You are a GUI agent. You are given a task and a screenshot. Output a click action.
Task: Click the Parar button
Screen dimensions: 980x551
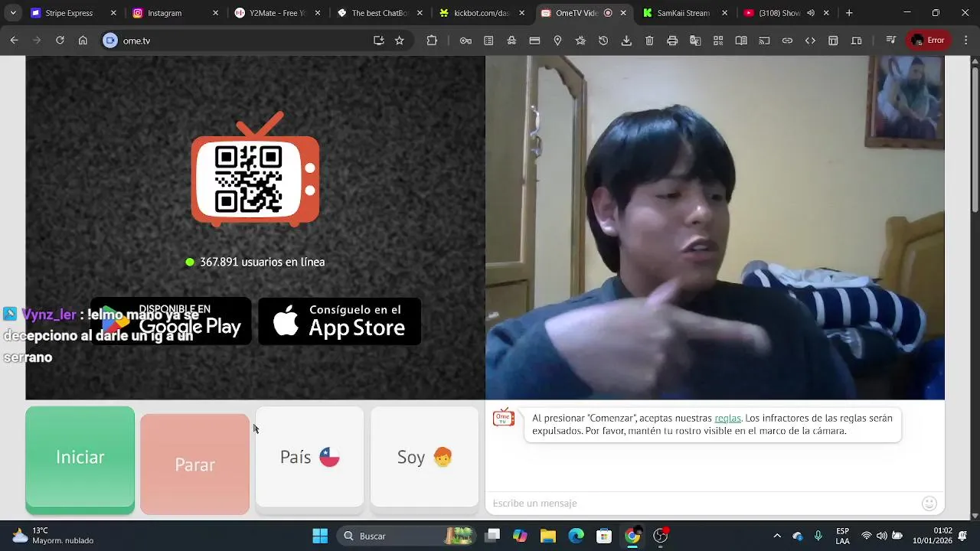pos(194,465)
